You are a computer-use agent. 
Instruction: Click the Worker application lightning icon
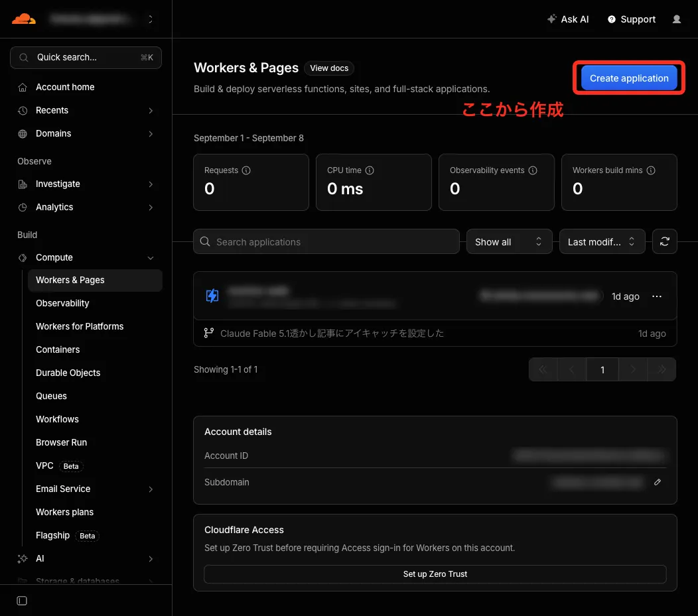coord(212,295)
